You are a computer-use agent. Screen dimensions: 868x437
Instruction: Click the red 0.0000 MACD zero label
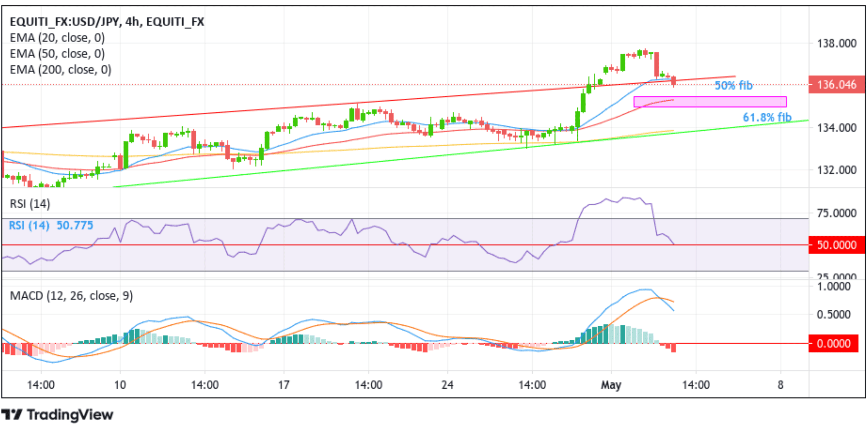click(833, 343)
